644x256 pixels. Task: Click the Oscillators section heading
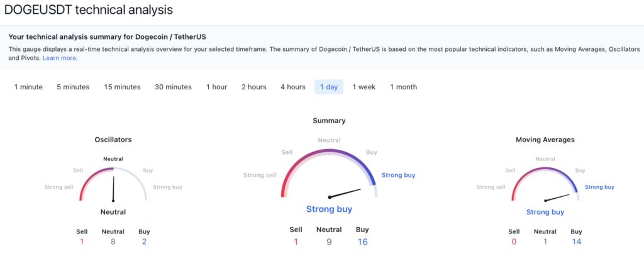coord(113,140)
